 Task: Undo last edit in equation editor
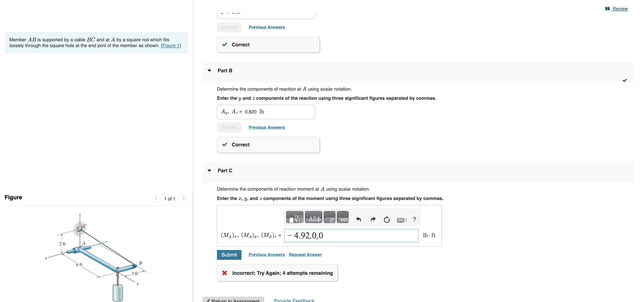[x=358, y=219]
